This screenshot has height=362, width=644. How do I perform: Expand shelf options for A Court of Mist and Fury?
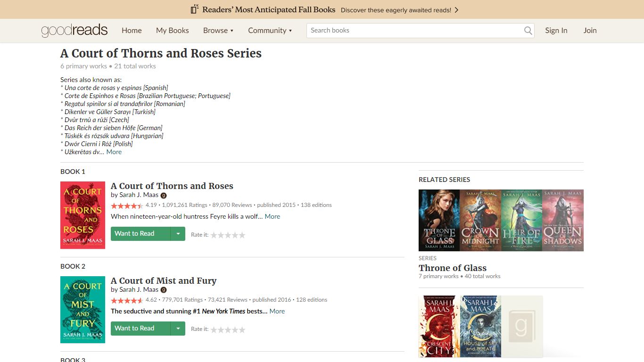tap(178, 329)
